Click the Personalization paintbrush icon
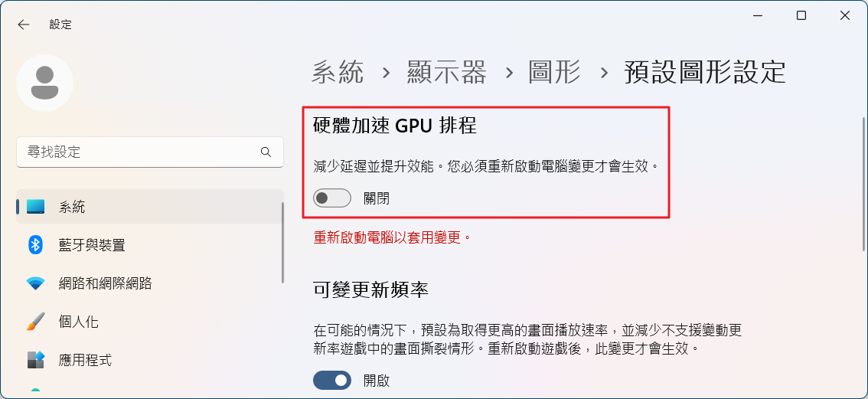Image resolution: width=868 pixels, height=399 pixels. (36, 322)
